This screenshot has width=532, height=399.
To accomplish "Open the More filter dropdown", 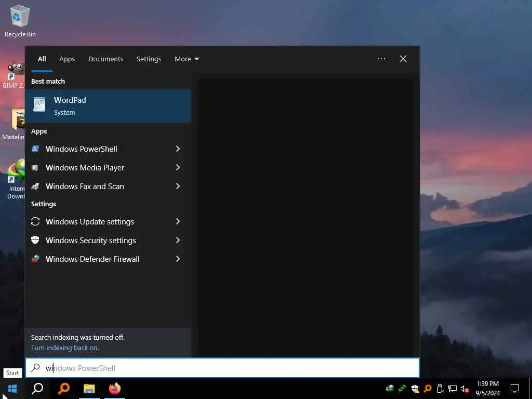I will 187,59.
